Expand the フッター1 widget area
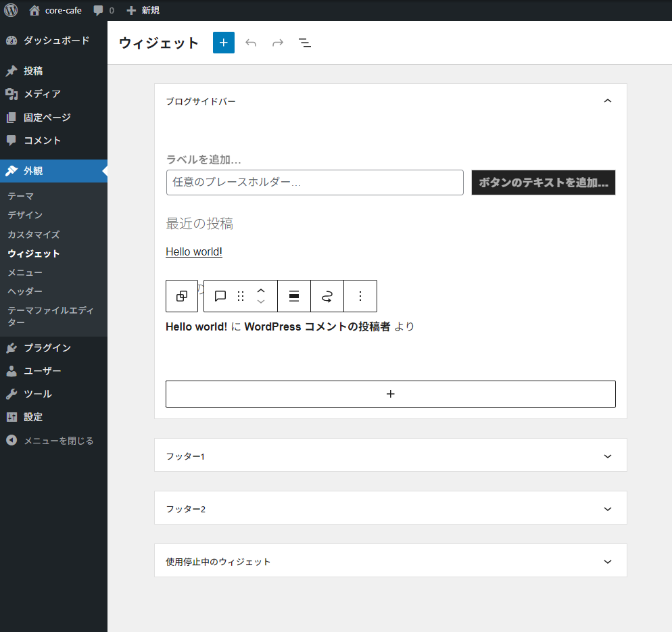The height and width of the screenshot is (632, 672). click(607, 456)
